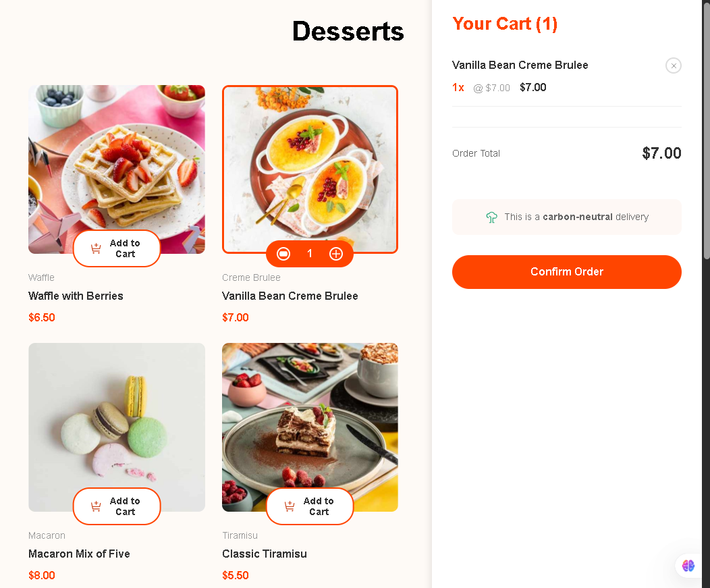Viewport: 710px width, 588px height.
Task: Click the decrement icon for Vanilla Bean Creme Brulee
Action: point(283,253)
